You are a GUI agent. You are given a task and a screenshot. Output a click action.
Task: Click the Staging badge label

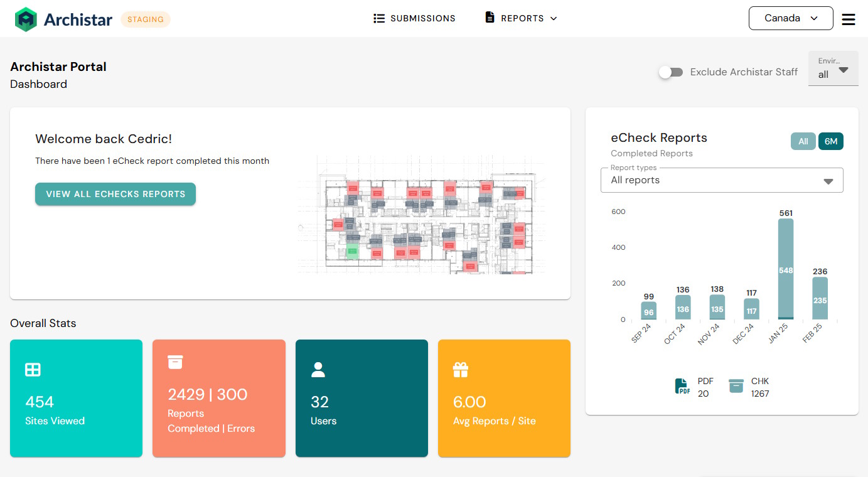[146, 19]
